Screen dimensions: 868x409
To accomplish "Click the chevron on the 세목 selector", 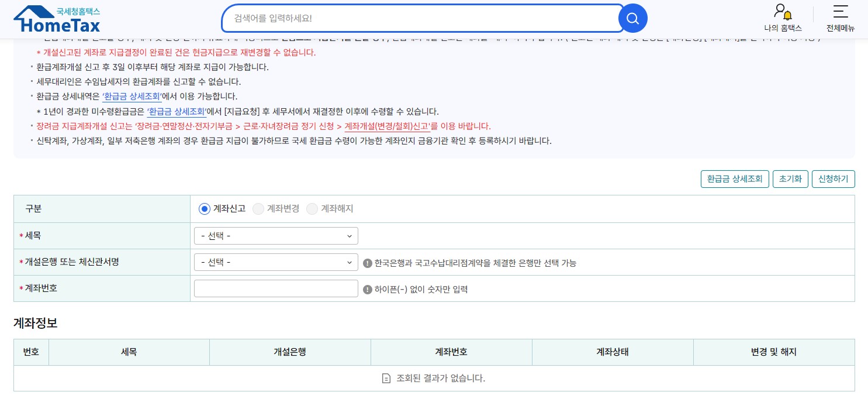I will click(349, 236).
